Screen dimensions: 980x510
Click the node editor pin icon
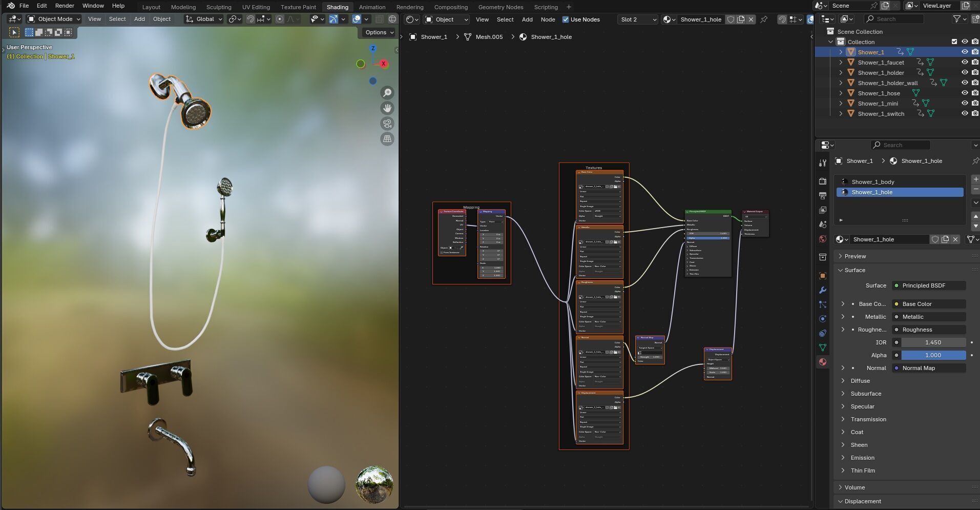point(764,19)
